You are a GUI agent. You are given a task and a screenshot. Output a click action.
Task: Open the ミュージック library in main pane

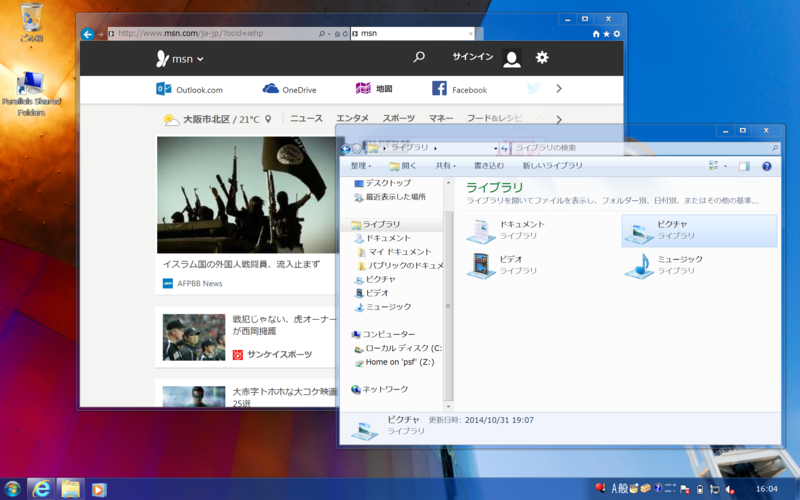(x=663, y=265)
